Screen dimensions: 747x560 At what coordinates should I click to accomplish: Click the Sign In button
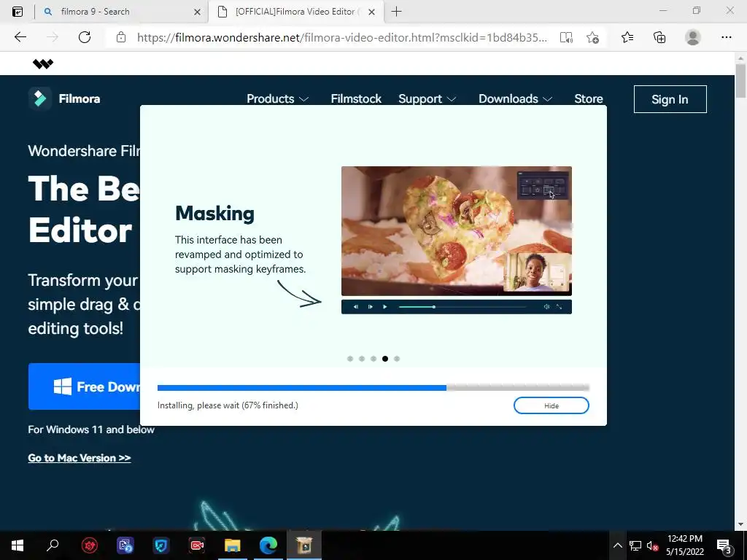[670, 99]
